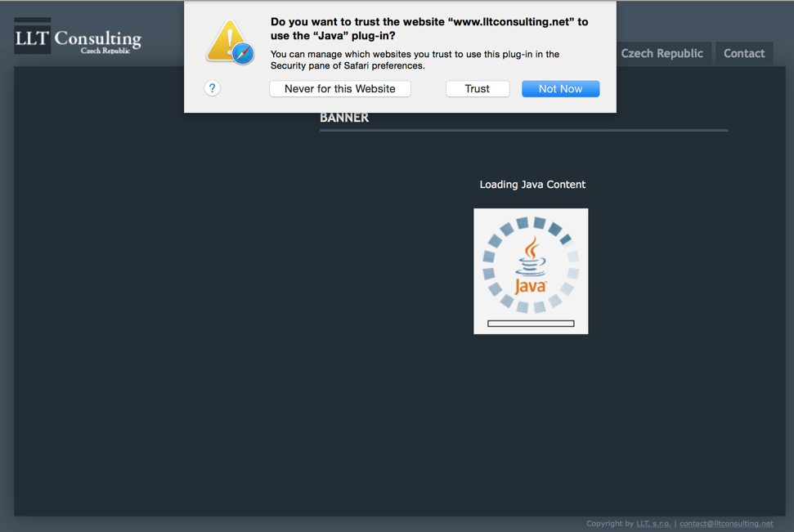Click the help question mark button
This screenshot has height=532, width=794.
(x=212, y=88)
